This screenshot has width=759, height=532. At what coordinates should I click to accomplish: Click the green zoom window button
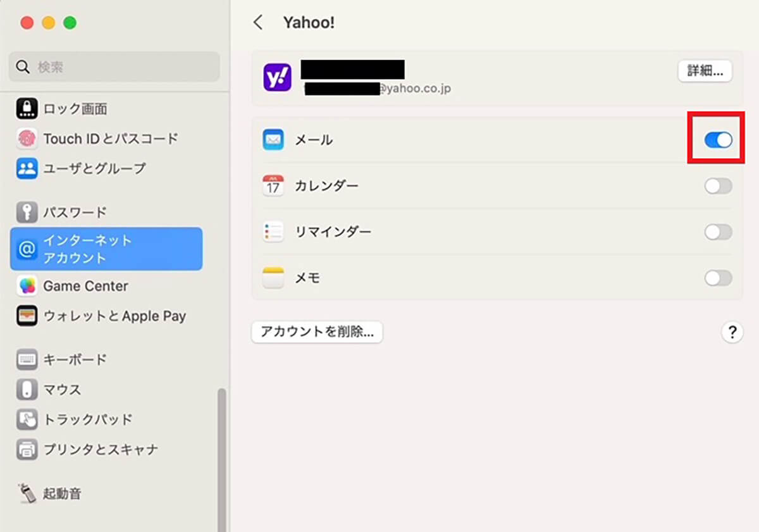[x=70, y=23]
